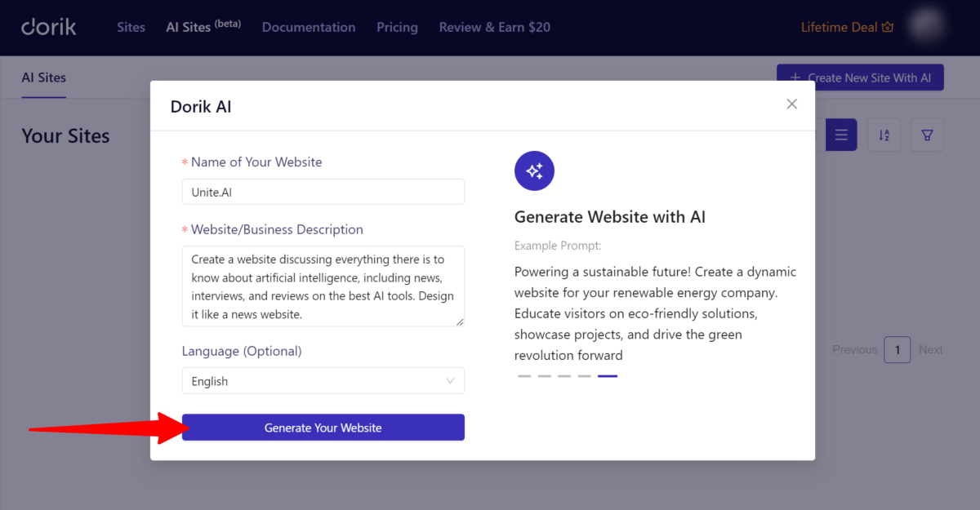Viewport: 980px width, 510px height.
Task: Click the renewable energy example prompt text
Action: (656, 313)
